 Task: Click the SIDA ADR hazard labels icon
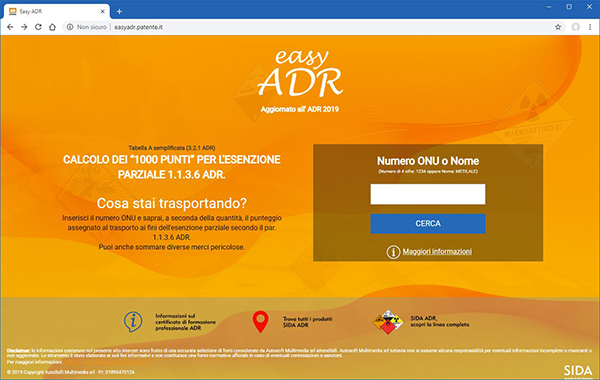tap(388, 322)
